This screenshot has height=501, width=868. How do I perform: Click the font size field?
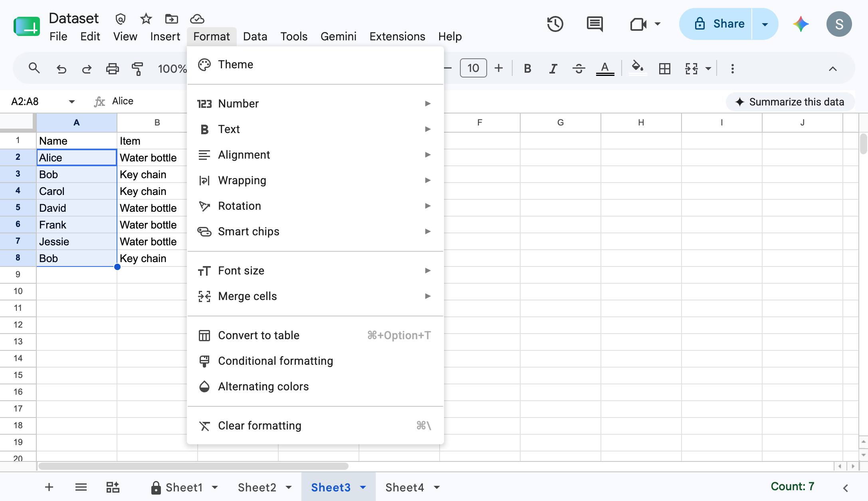click(x=473, y=68)
